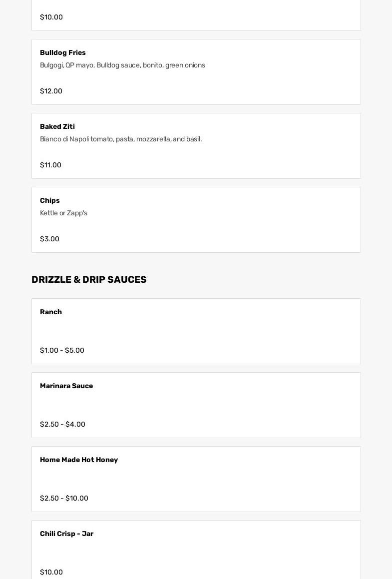Screen dimensions: 392x579
Task: Click Hot Honey price $2.50 - $10.00
Action: [64, 498]
